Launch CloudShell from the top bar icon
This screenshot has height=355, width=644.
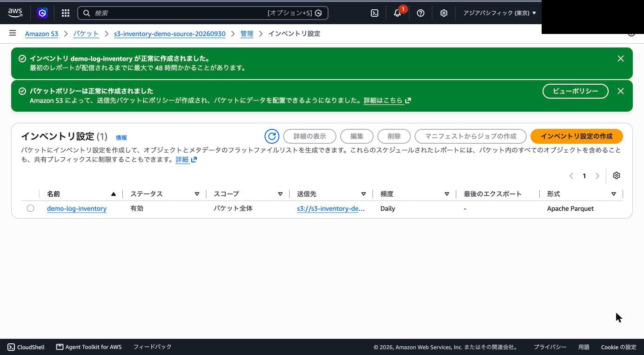tap(375, 13)
